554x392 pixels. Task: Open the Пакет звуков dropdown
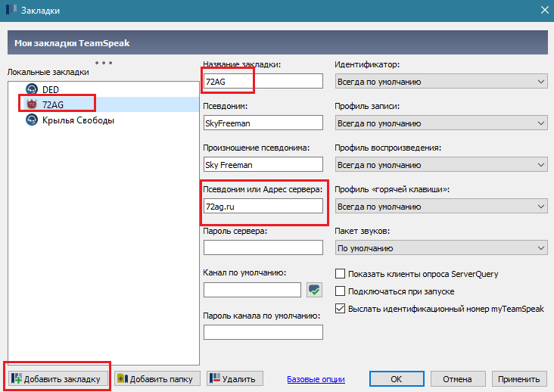tap(441, 248)
